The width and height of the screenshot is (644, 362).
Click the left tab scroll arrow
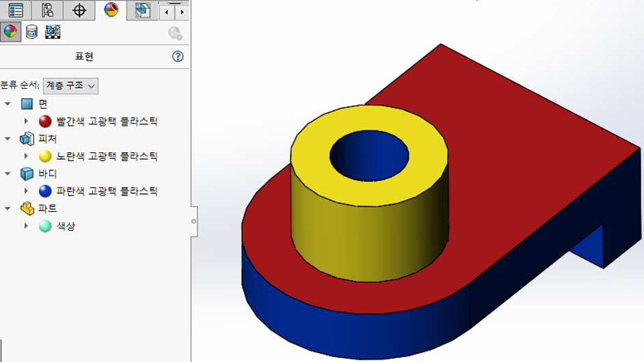(166, 12)
